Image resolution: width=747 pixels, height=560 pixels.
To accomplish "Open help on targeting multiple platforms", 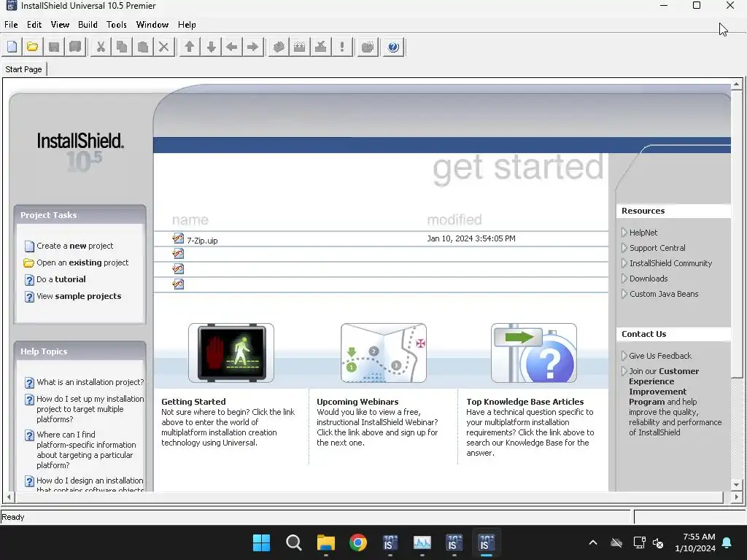I will click(x=90, y=409).
